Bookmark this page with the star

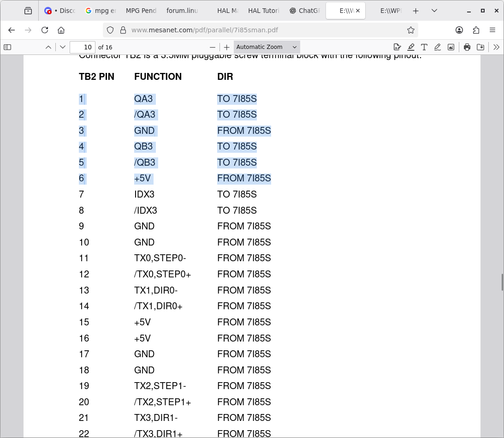tap(410, 30)
